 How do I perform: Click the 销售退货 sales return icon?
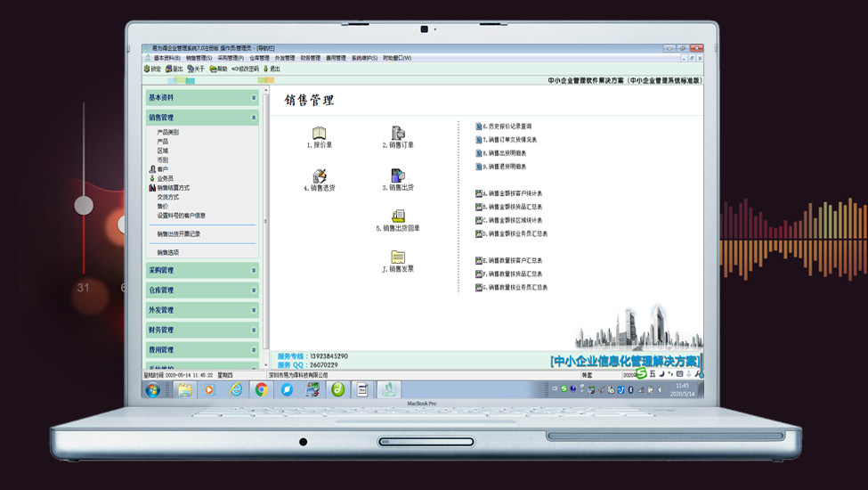pyautogui.click(x=319, y=176)
